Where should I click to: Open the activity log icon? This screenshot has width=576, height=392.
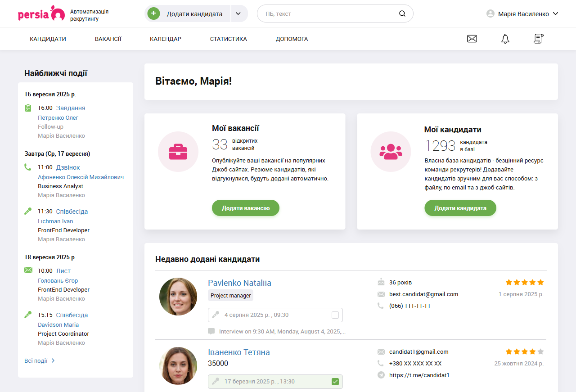(x=538, y=39)
